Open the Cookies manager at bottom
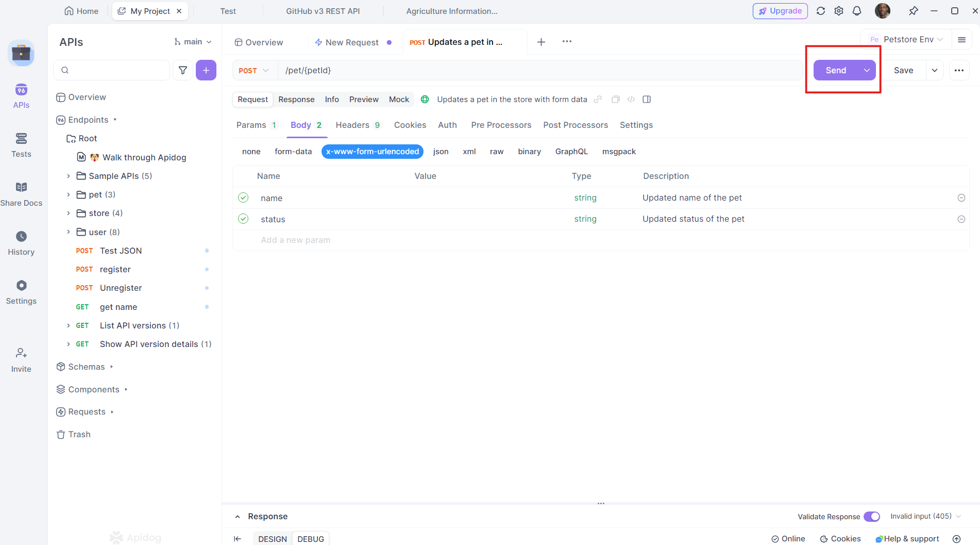 pos(840,539)
